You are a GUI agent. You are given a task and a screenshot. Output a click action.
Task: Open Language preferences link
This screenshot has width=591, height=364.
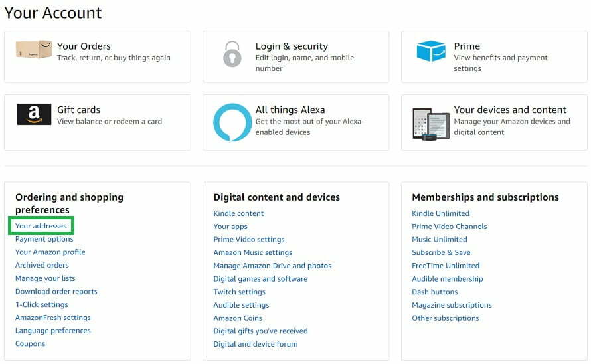click(52, 331)
